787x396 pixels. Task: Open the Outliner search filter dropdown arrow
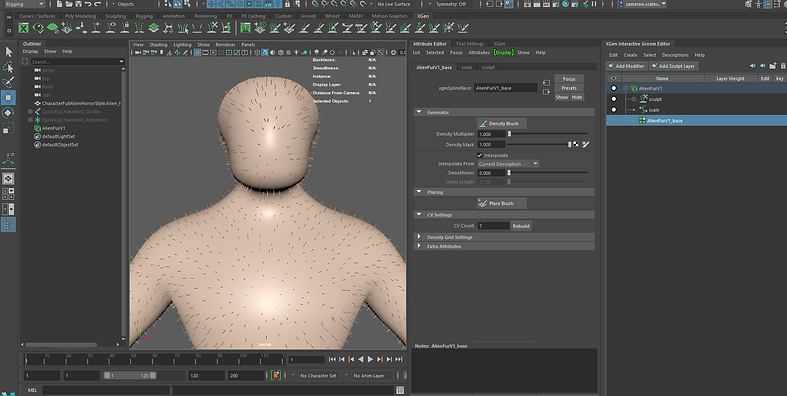[x=121, y=62]
